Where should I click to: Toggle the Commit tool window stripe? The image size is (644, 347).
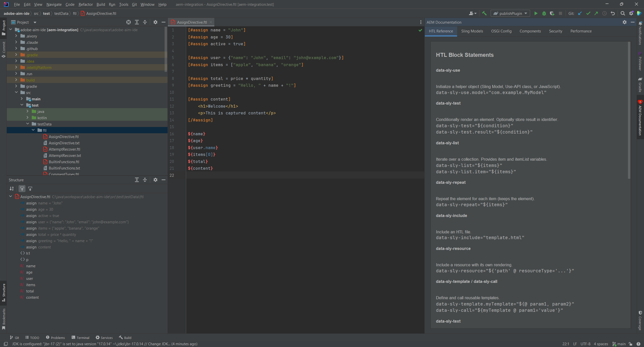[4, 50]
